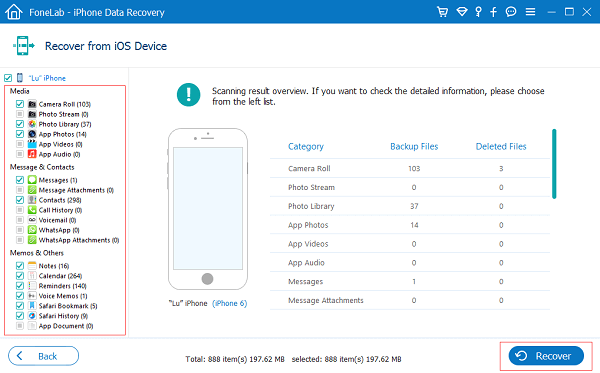Uncheck the "Lu" iPhone device checkbox
Viewport: 600px width, 373px height.
click(8, 78)
